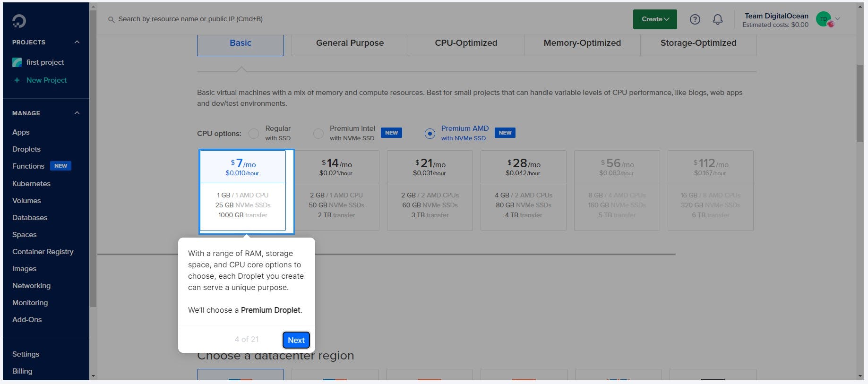This screenshot has height=384, width=868.
Task: Open the help question mark icon
Action: (x=695, y=19)
